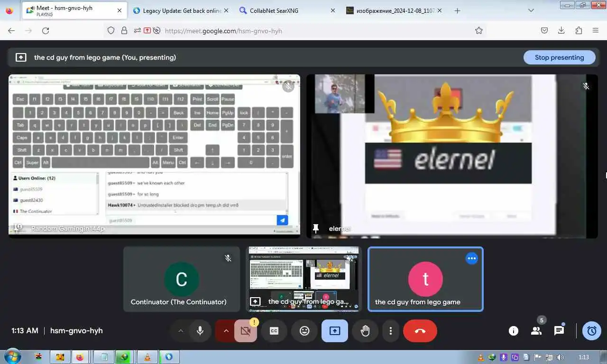The width and height of the screenshot is (607, 364).
Task: Click the site permissions icon in address bar
Action: pyautogui.click(x=137, y=30)
